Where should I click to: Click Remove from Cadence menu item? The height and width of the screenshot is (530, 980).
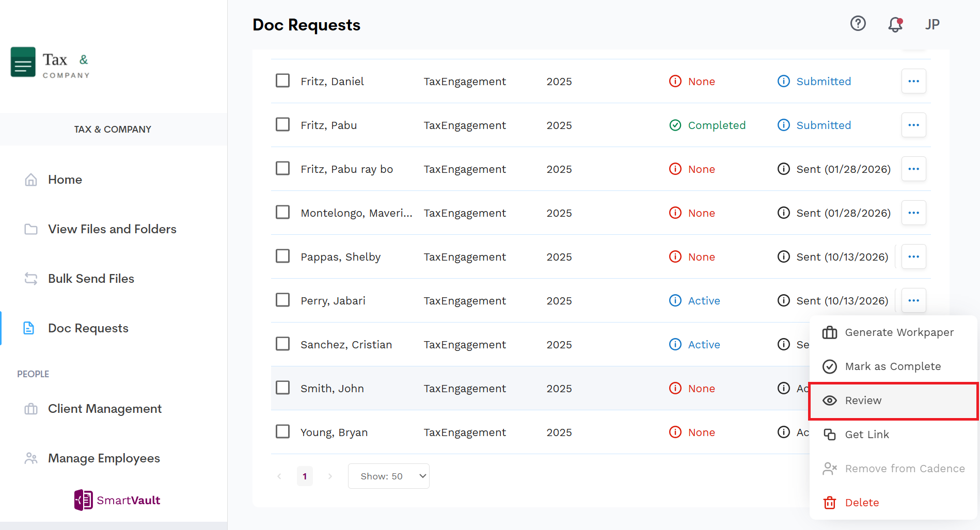click(893, 469)
